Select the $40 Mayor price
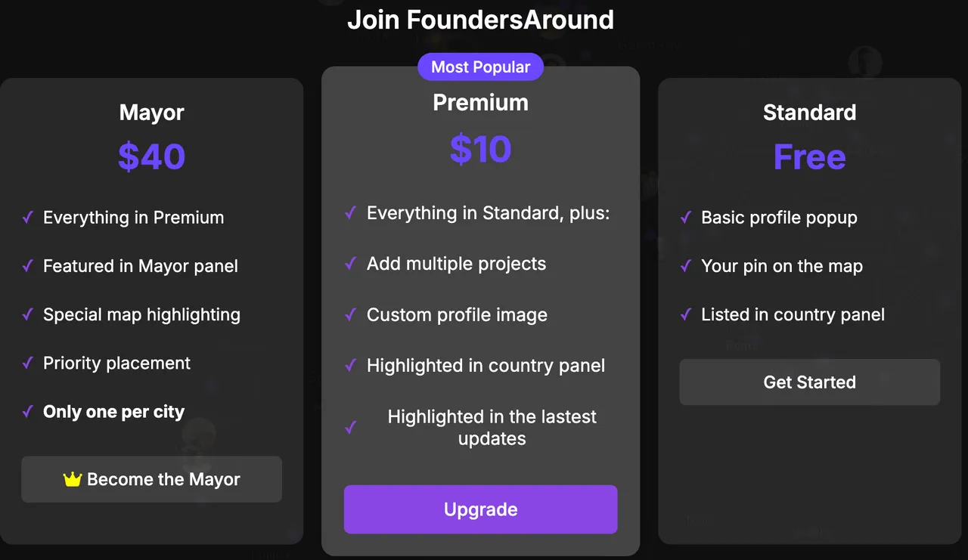 (x=151, y=156)
